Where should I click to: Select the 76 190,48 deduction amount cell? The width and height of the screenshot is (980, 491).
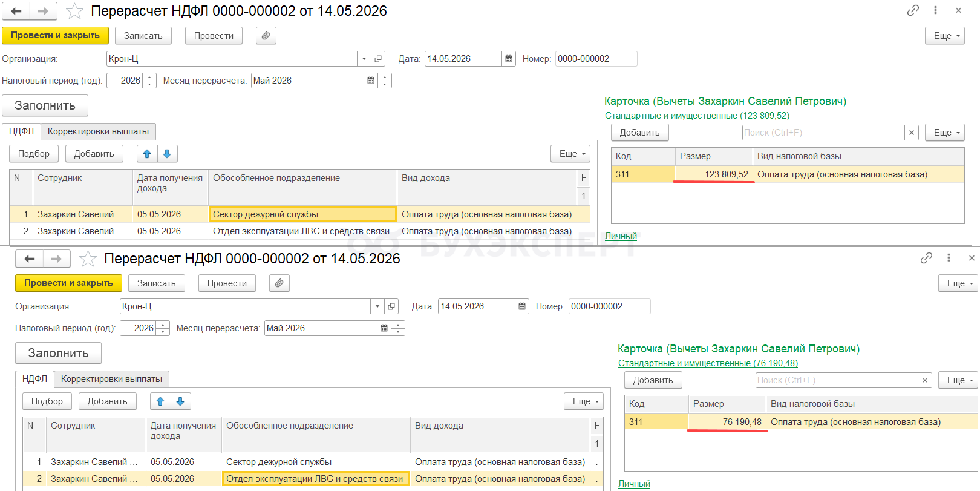coord(728,422)
